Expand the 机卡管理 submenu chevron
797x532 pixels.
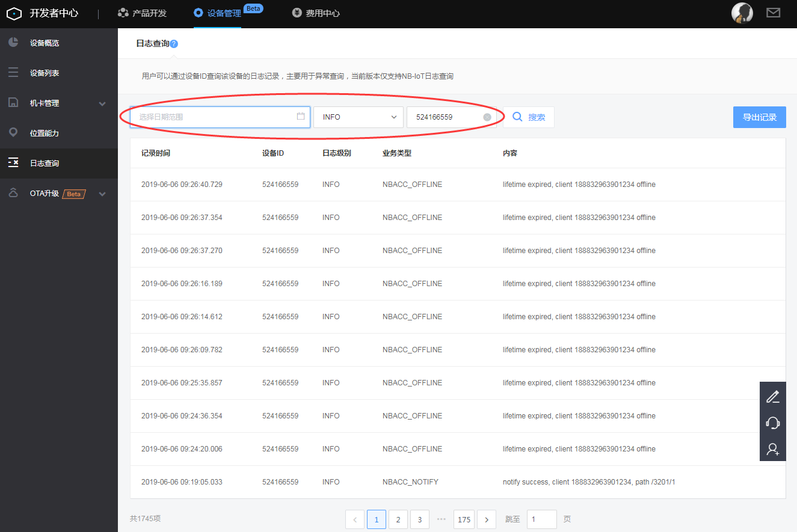click(x=102, y=103)
